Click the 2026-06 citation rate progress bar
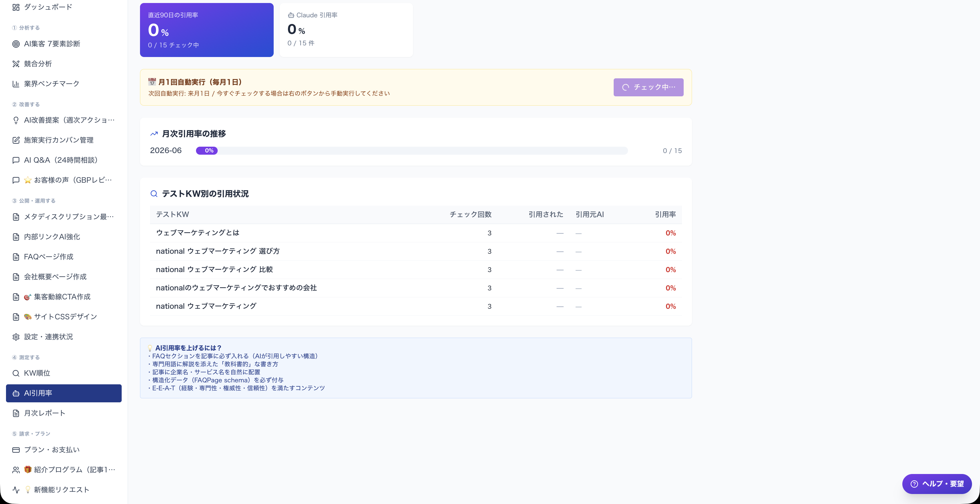Screen dimensions: 980x504 point(412,151)
